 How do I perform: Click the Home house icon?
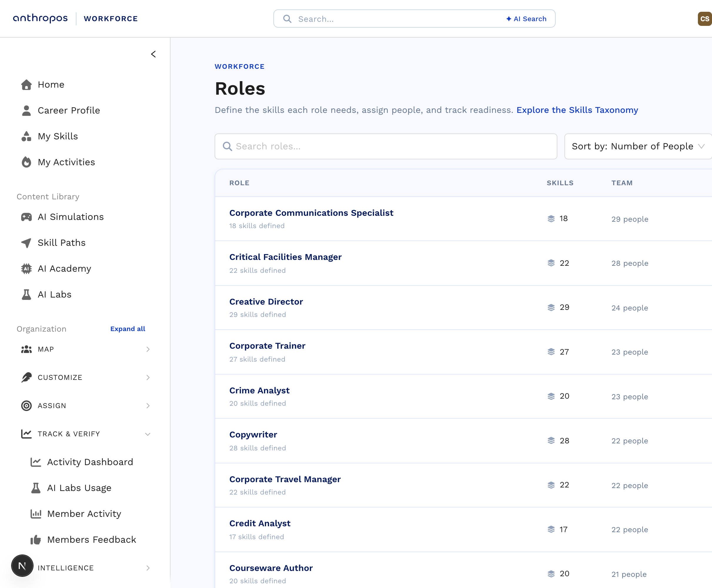(x=26, y=85)
